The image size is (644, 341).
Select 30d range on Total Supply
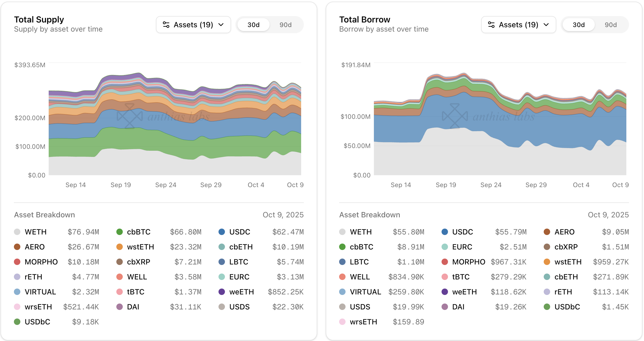253,25
